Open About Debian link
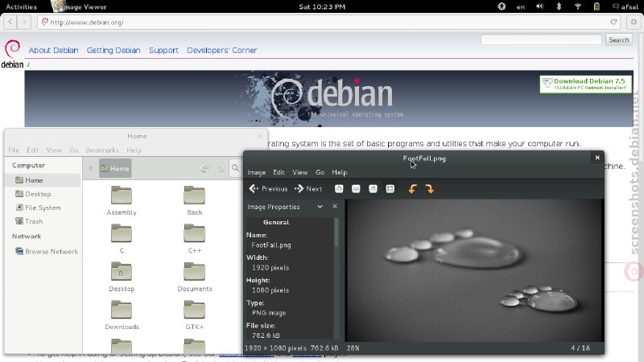Image resolution: width=644 pixels, height=362 pixels. 53,50
